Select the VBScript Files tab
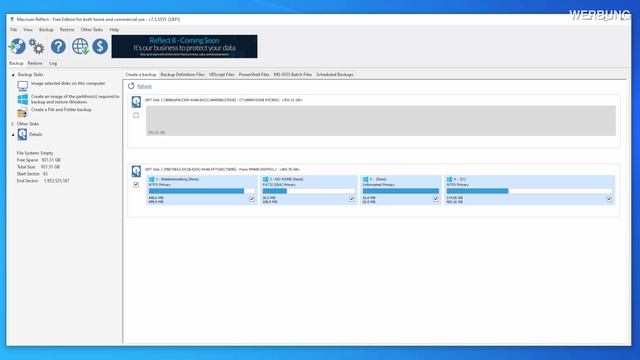The image size is (640, 360). (x=222, y=75)
